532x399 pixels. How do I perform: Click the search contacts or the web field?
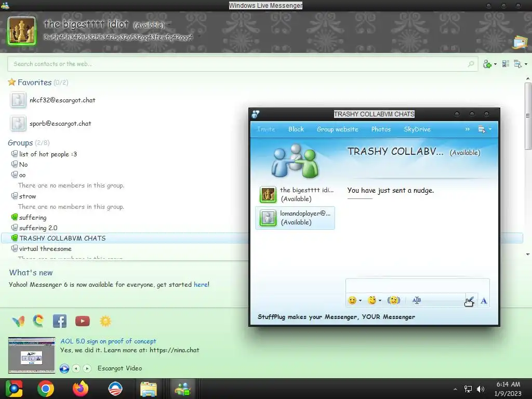pyautogui.click(x=243, y=64)
